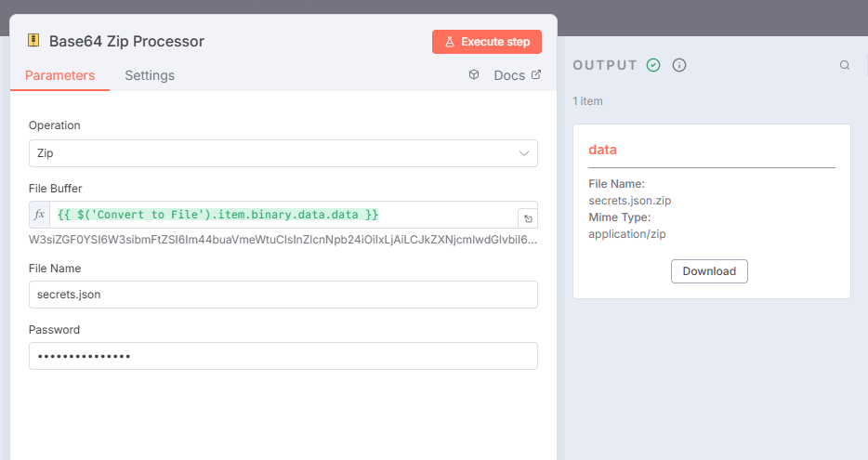Viewport: 868px width, 460px height.
Task: Click the OUTPUT panel heading
Action: [x=605, y=65]
